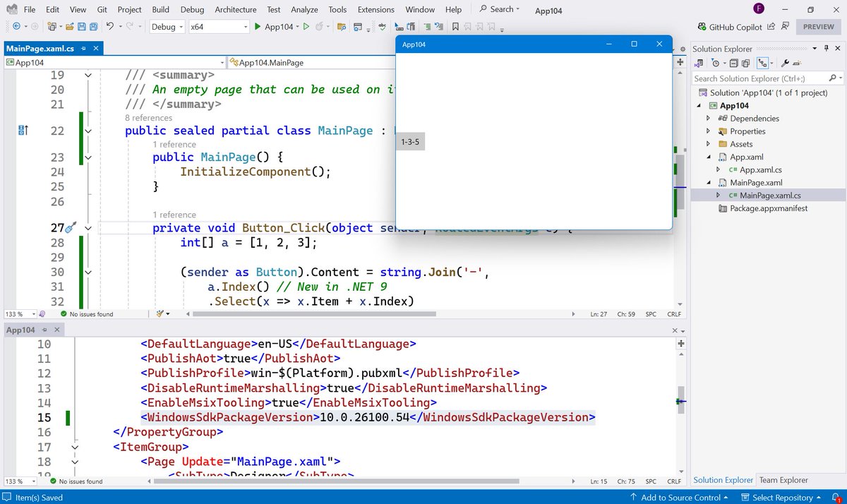The image size is (847, 504).
Task: Open the App104.MainPage type dropdown
Action: (311, 62)
